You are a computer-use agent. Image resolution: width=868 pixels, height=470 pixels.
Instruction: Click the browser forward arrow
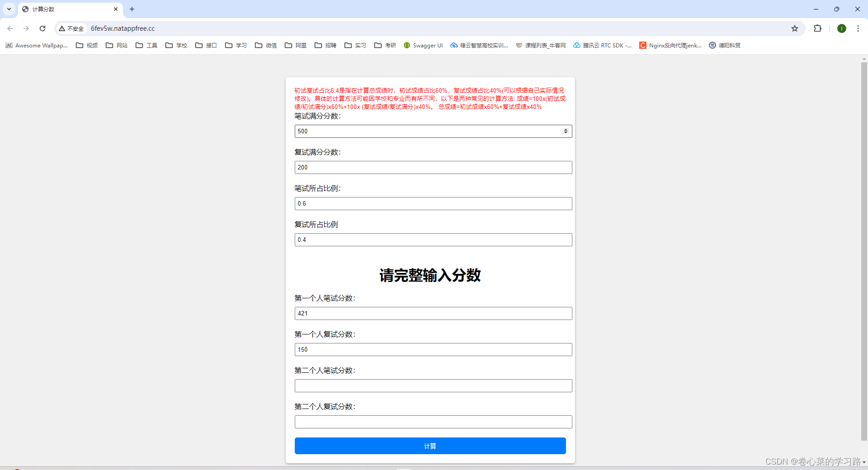[x=26, y=28]
